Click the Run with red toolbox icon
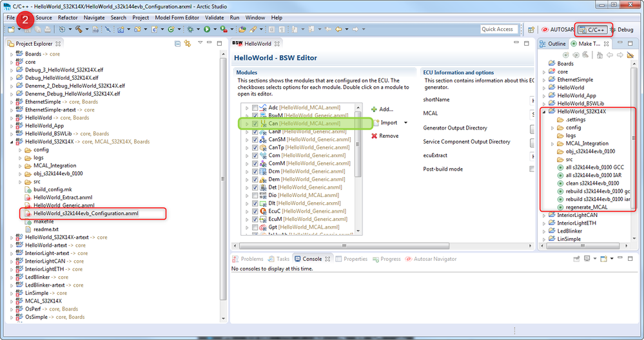The image size is (644, 340). pyautogui.click(x=224, y=29)
